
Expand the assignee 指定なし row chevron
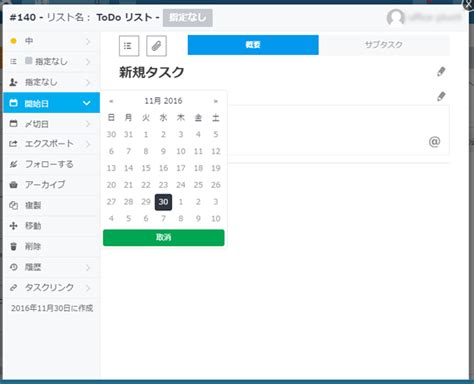tap(88, 82)
